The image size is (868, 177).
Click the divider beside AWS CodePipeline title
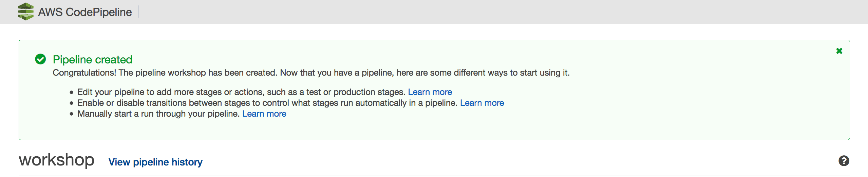pyautogui.click(x=139, y=12)
